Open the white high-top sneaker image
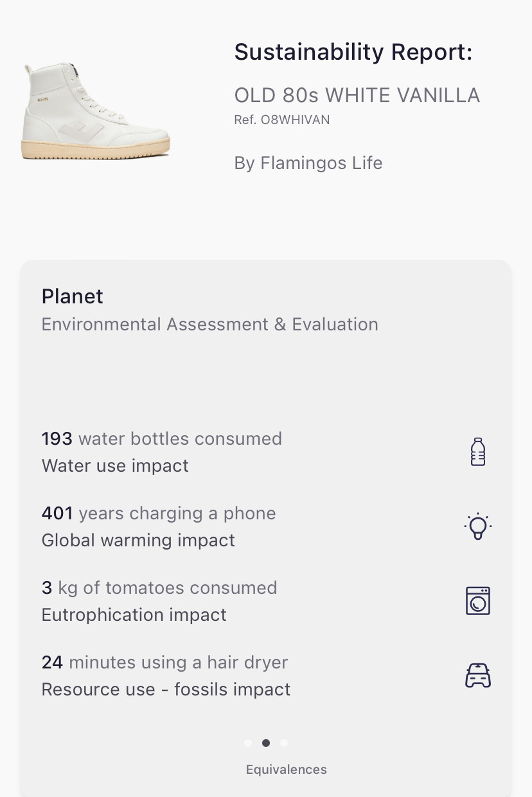Screen dimensions: 532x797 point(96,111)
